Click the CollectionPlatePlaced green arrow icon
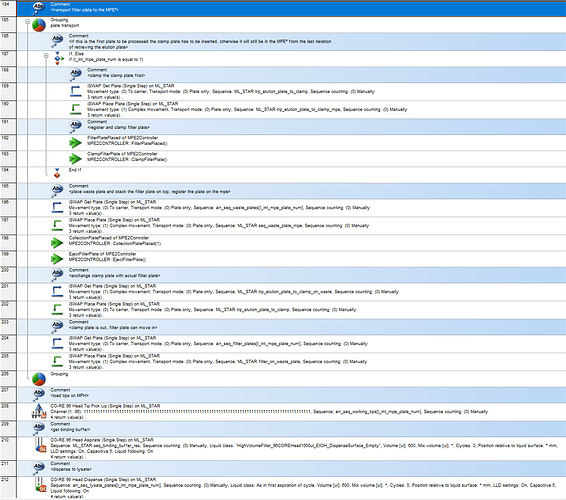Screen dimensions: 566x500 coord(57,243)
